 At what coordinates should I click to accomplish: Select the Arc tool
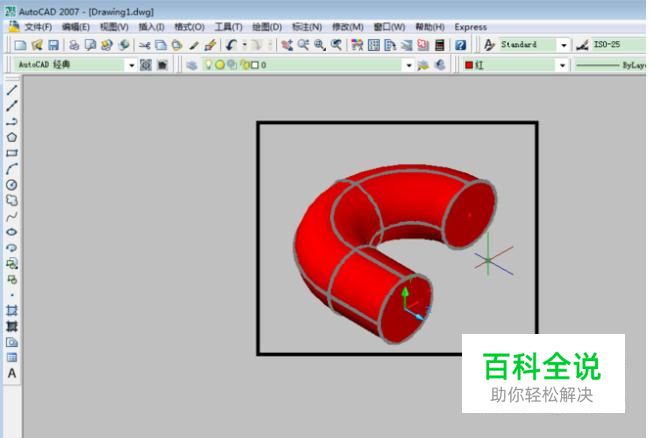[12, 169]
